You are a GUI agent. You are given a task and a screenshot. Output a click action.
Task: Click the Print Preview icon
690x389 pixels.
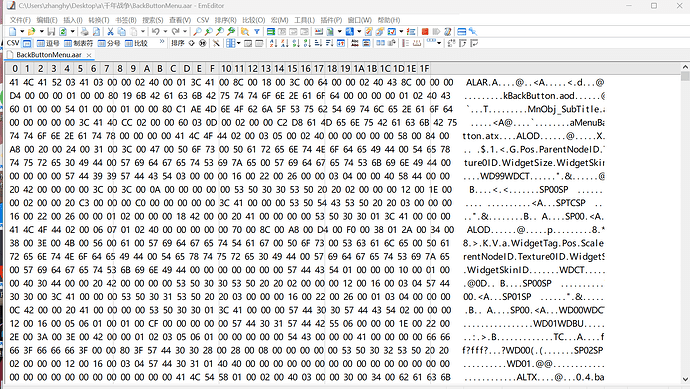(x=96, y=32)
